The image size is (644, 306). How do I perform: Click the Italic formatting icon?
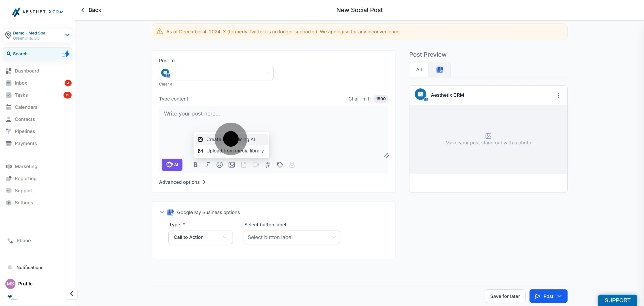click(x=207, y=165)
